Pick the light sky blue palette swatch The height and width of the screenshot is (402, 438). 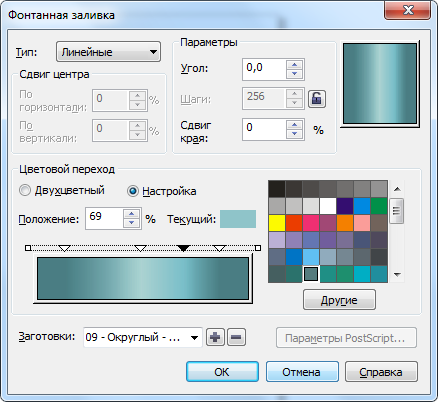(311, 257)
